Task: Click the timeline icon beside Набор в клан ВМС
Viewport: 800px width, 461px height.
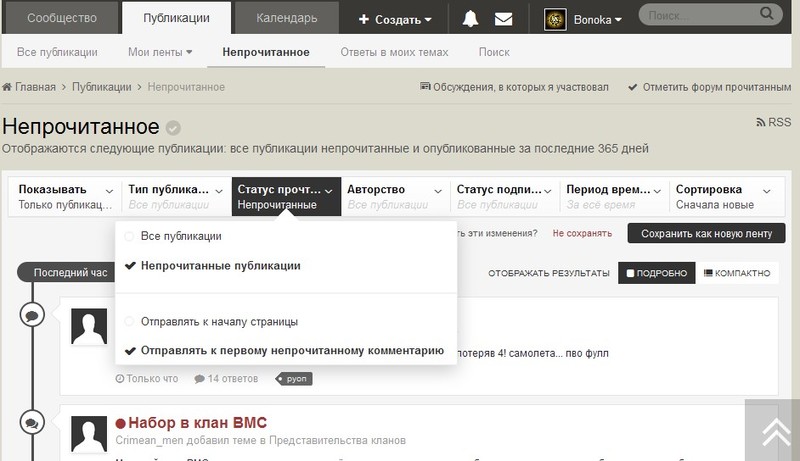Action: pyautogui.click(x=32, y=423)
